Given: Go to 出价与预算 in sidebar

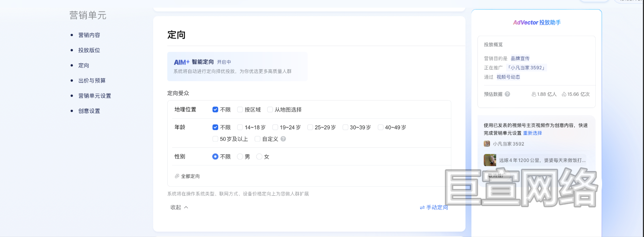Looking at the screenshot, I should (x=92, y=80).
